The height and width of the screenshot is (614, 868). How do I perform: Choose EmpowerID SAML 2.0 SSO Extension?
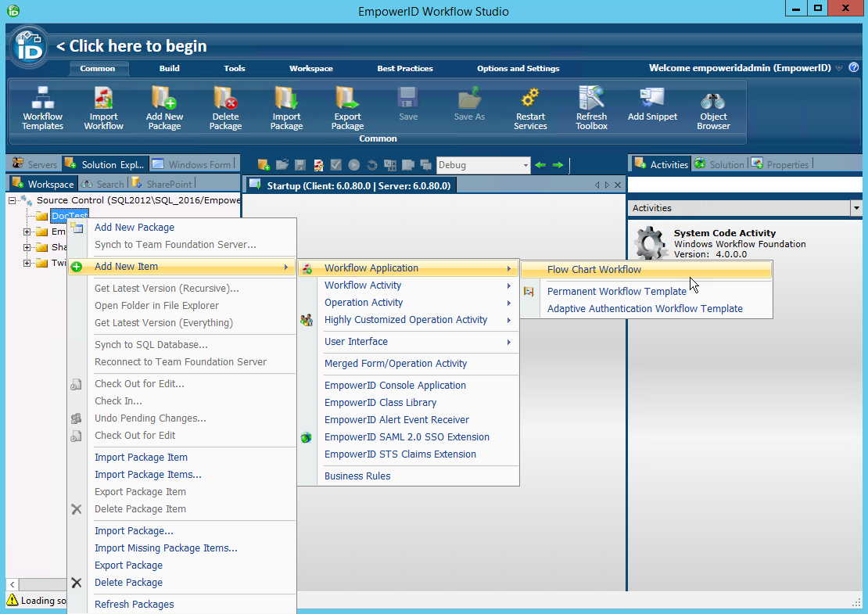[406, 437]
